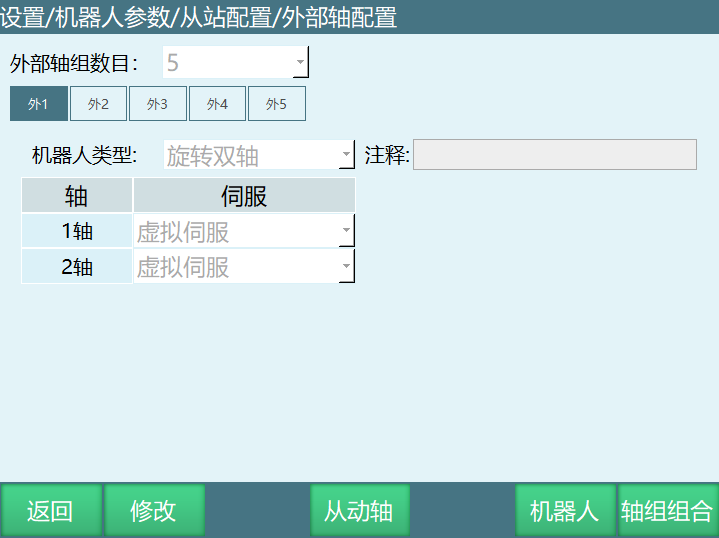Select the 1轴 row label cell

click(x=77, y=231)
